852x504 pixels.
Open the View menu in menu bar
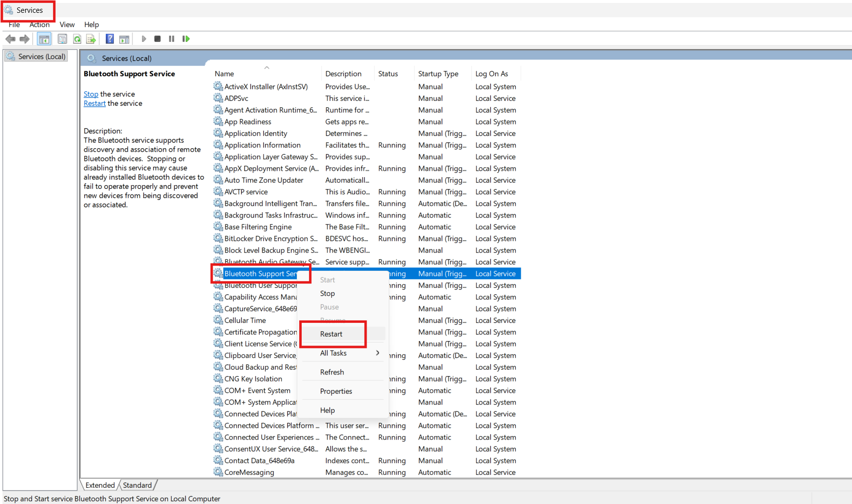point(67,25)
